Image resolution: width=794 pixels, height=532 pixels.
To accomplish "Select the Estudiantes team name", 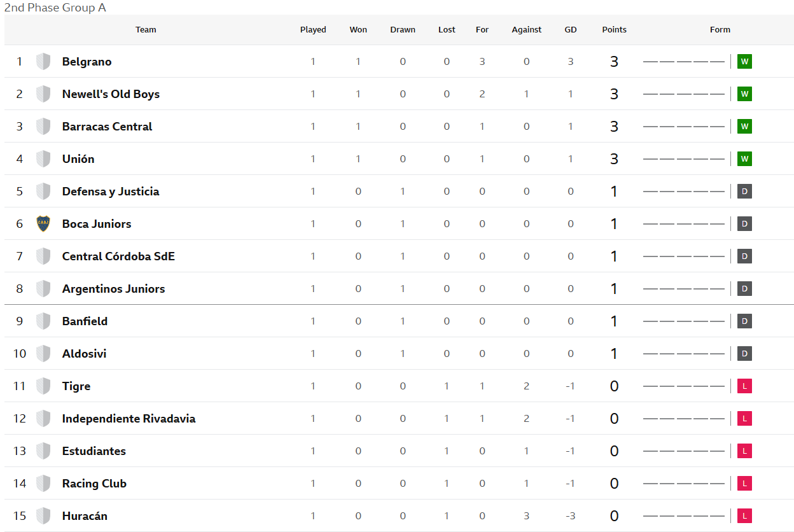I will pyautogui.click(x=94, y=451).
